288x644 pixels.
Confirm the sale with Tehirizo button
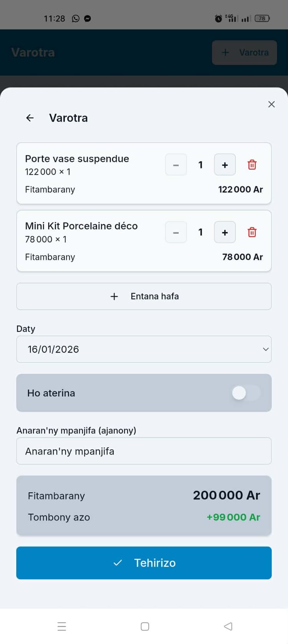pyautogui.click(x=144, y=563)
